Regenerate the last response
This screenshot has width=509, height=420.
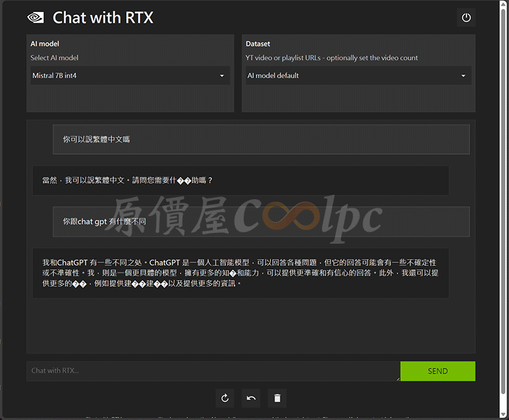(x=225, y=398)
